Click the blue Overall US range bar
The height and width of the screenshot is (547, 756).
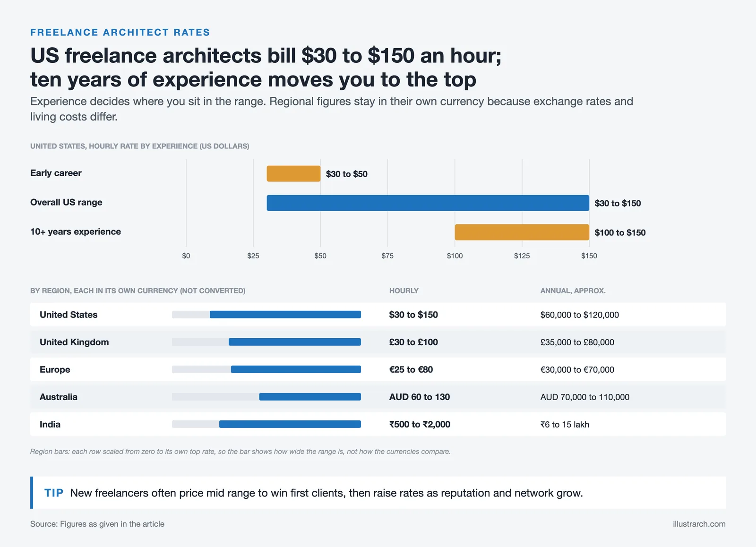click(428, 203)
